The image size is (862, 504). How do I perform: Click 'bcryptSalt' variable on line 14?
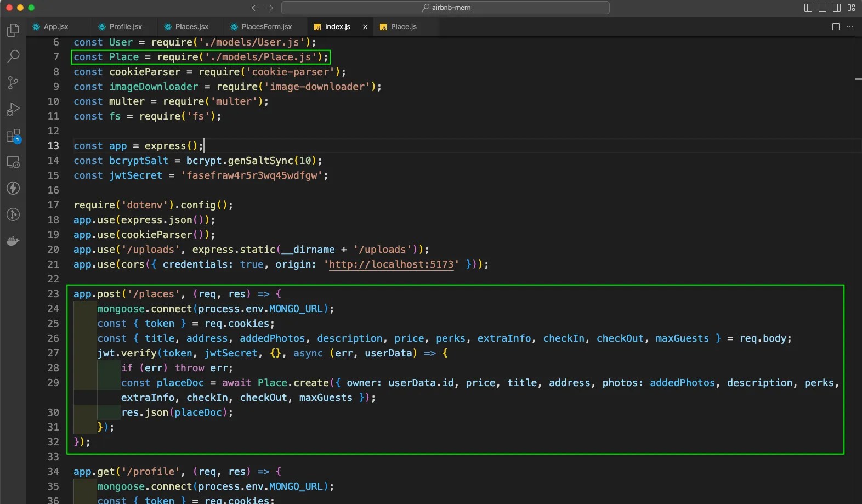click(139, 161)
